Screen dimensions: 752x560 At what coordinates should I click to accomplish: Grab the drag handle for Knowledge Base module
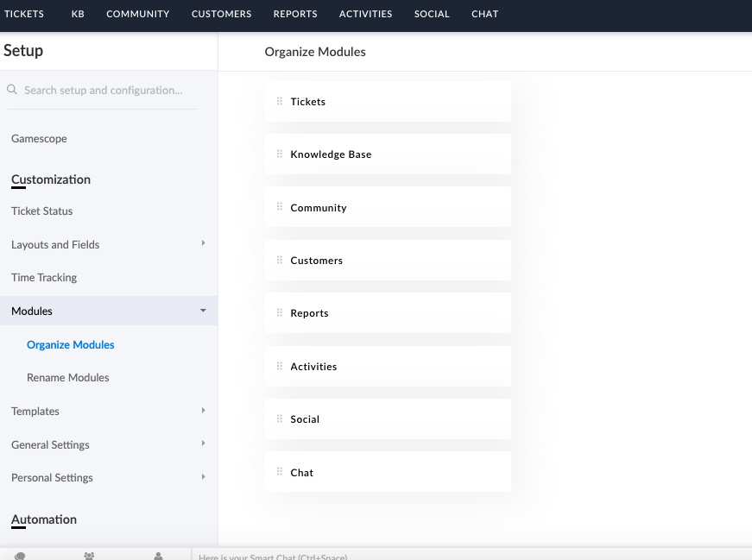point(280,154)
